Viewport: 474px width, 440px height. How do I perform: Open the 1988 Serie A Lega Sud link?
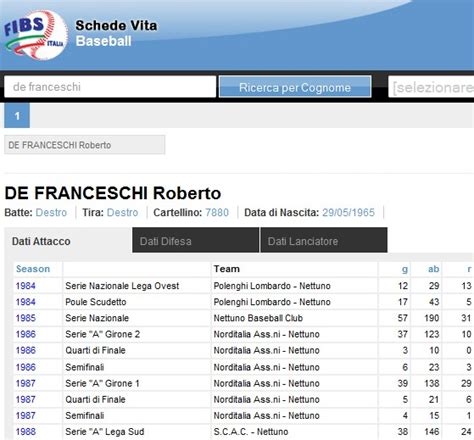tap(25, 432)
